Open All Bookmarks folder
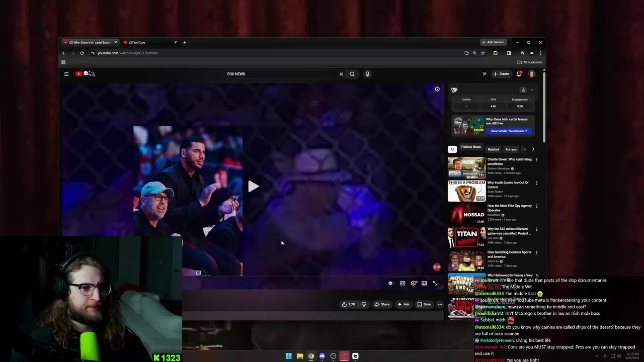The height and width of the screenshot is (362, 644). pyautogui.click(x=530, y=62)
